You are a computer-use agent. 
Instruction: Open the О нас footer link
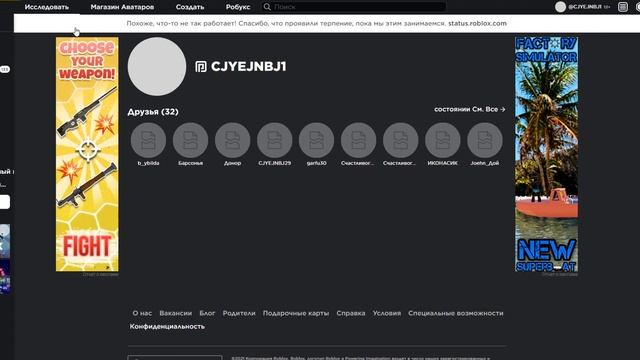[142, 313]
